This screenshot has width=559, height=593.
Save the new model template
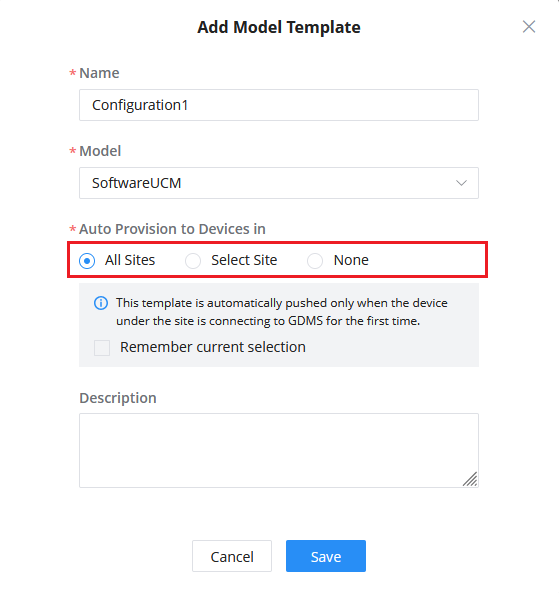pos(326,556)
